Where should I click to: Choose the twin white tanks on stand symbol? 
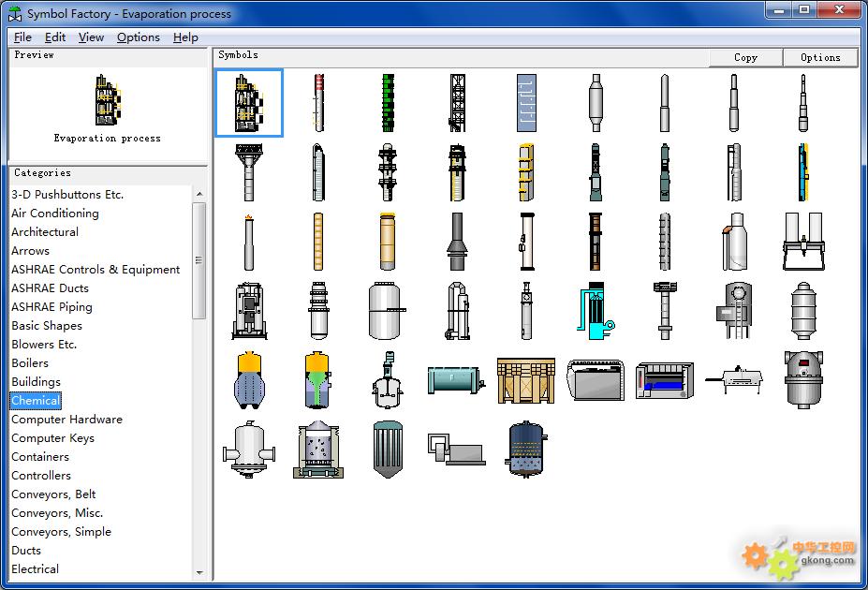tap(802, 242)
